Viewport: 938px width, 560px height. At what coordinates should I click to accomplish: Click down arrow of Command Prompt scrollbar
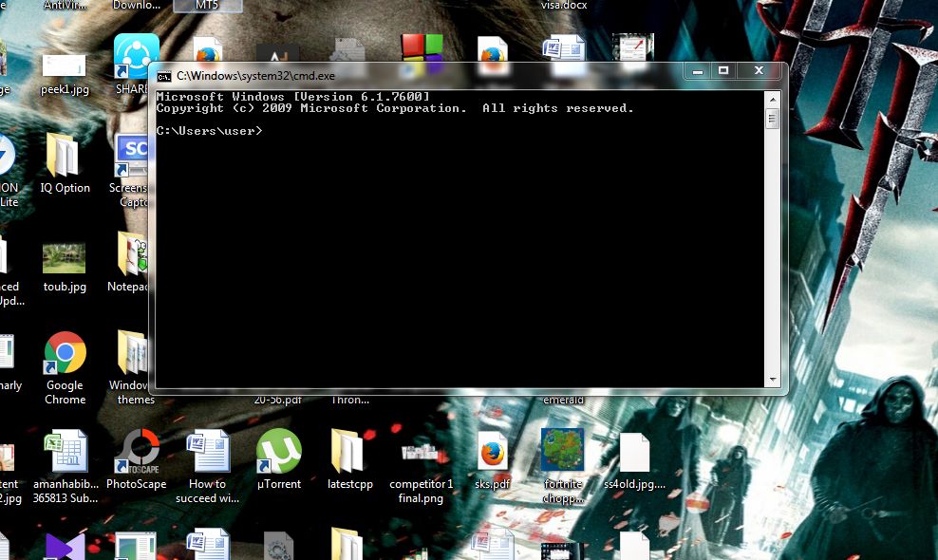(772, 380)
